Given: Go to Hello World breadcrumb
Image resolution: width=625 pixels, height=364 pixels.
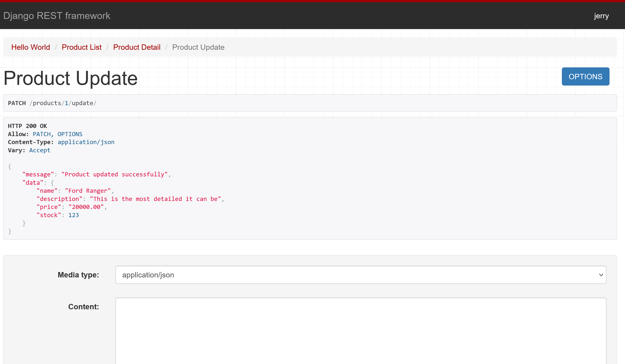Looking at the screenshot, I should tap(31, 47).
